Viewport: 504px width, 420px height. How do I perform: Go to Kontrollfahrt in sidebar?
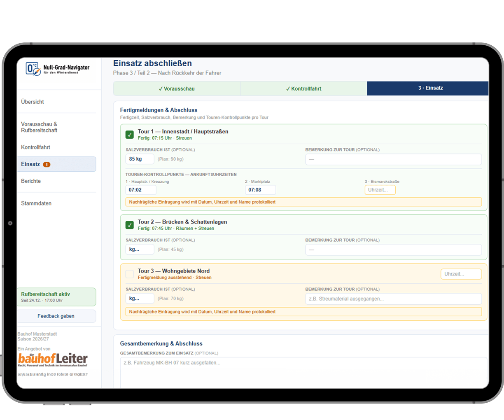[x=36, y=147]
